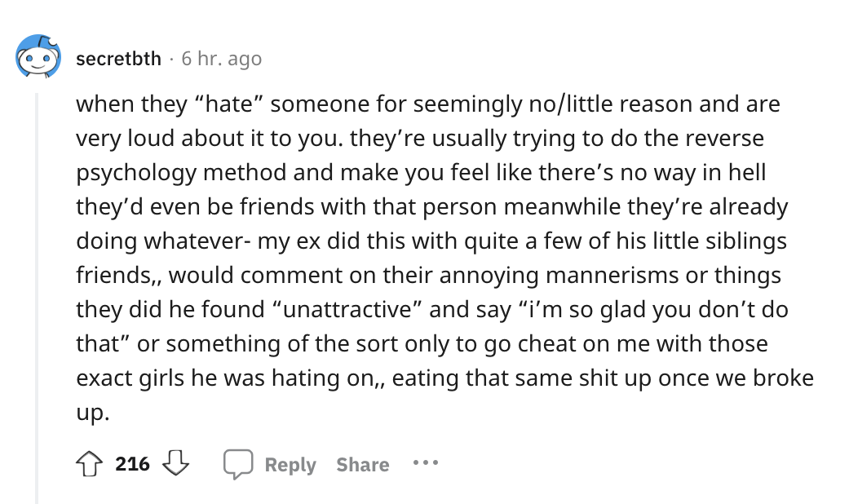Downvote the secretbth comment
This screenshot has height=504, width=849.
(x=175, y=464)
